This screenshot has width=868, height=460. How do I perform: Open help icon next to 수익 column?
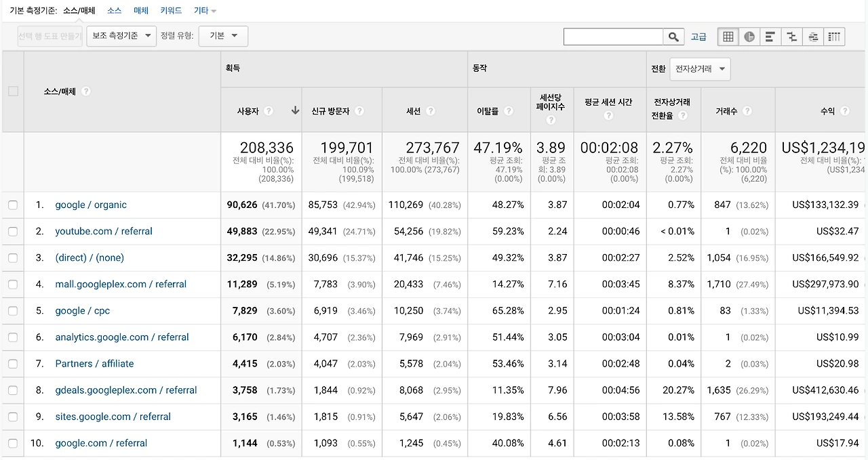coord(845,111)
